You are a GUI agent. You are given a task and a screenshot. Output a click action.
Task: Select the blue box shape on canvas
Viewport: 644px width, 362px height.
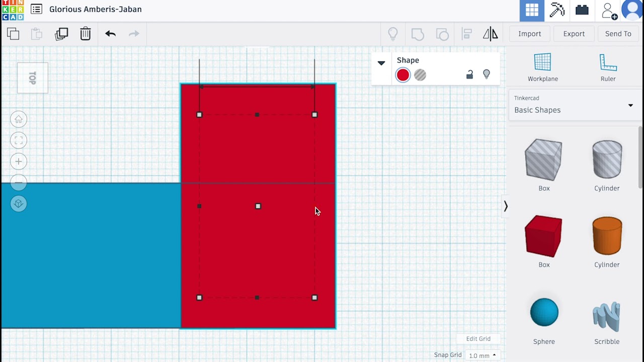91,255
